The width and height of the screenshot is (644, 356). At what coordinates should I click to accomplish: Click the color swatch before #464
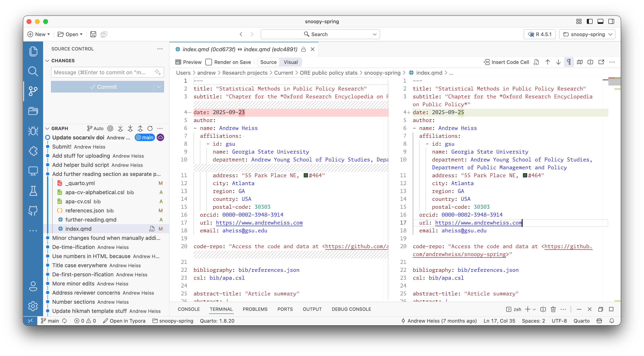(x=305, y=176)
